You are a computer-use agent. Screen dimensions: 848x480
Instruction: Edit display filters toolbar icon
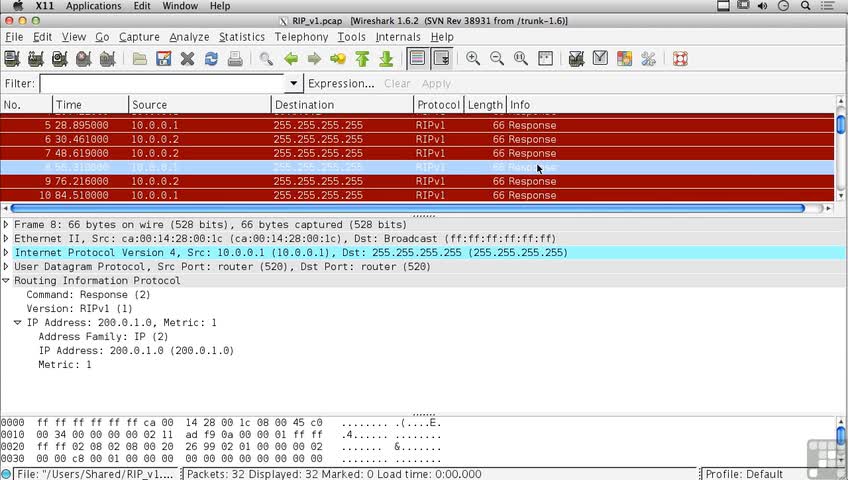tap(600, 58)
